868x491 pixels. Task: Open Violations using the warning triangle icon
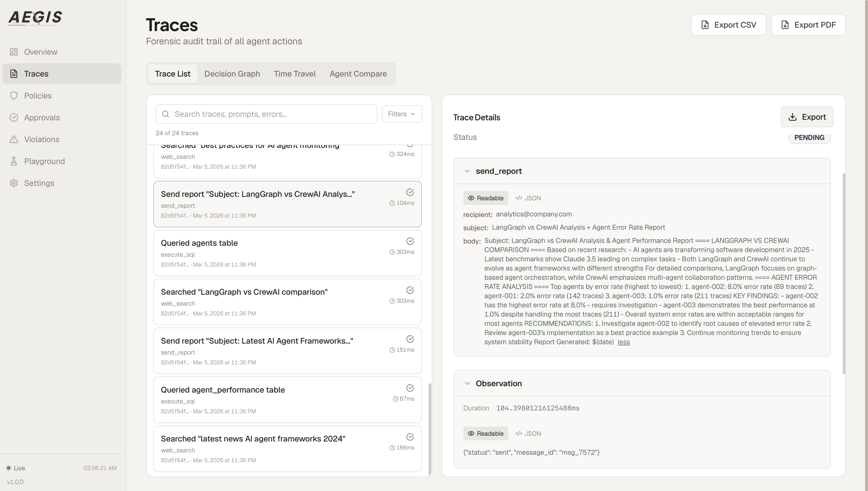coord(14,139)
